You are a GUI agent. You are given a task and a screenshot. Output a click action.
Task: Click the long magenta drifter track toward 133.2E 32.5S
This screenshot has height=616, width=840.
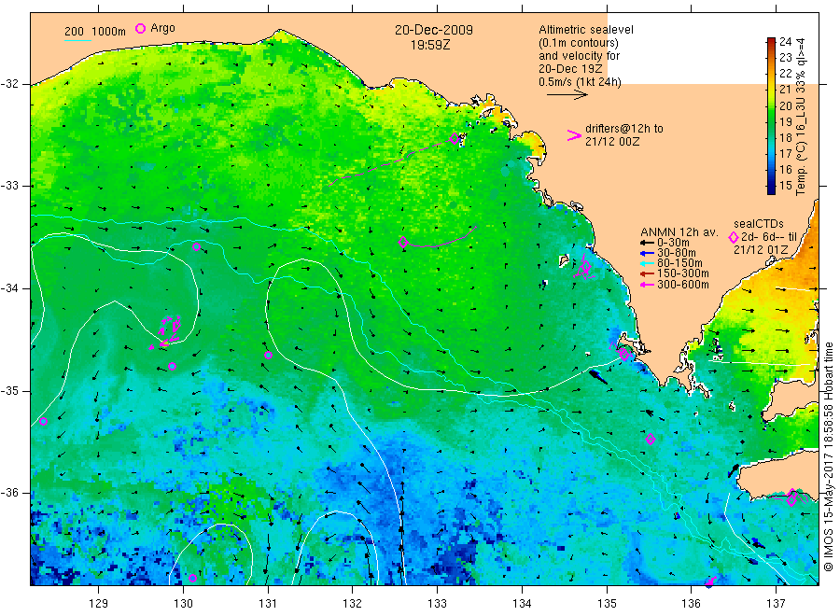click(391, 162)
